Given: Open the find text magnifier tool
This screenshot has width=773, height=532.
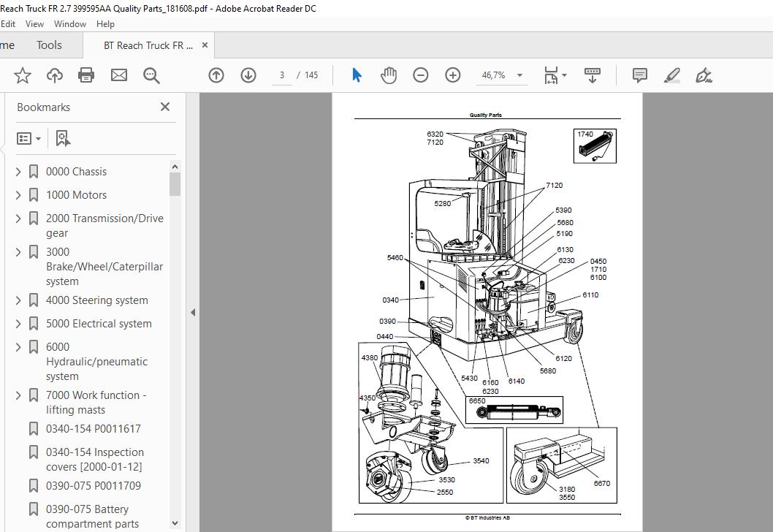Looking at the screenshot, I should click(x=151, y=75).
